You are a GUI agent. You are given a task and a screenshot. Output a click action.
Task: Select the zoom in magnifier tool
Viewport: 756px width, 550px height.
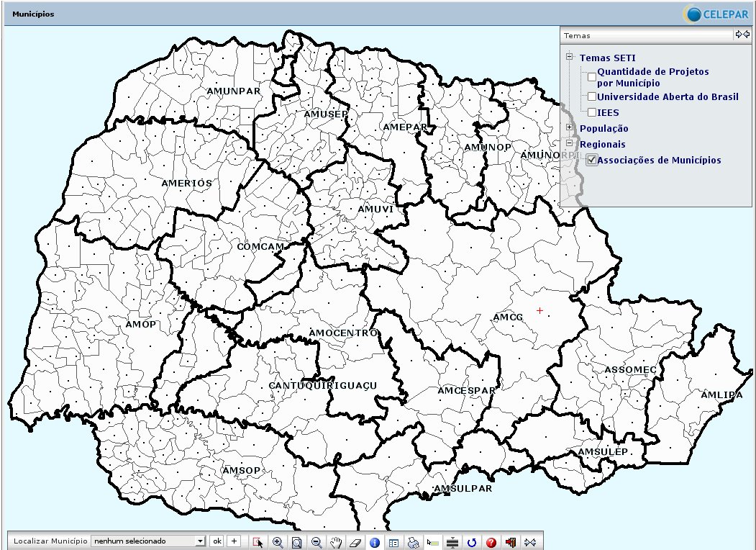[x=278, y=542]
